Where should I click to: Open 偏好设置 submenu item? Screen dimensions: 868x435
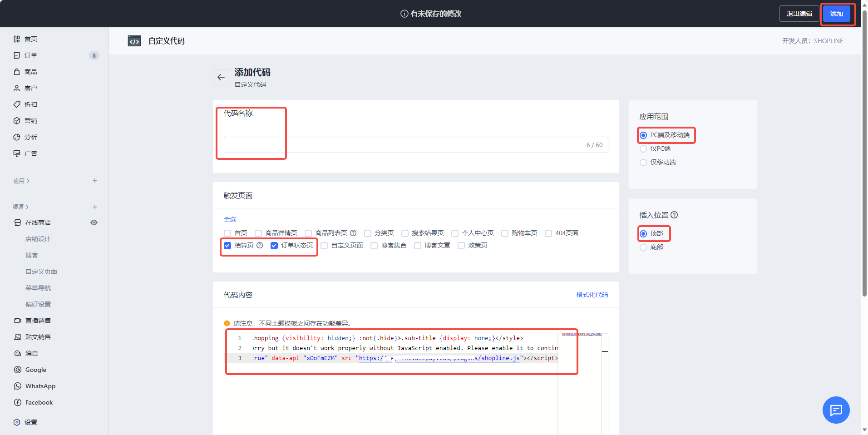pos(38,304)
